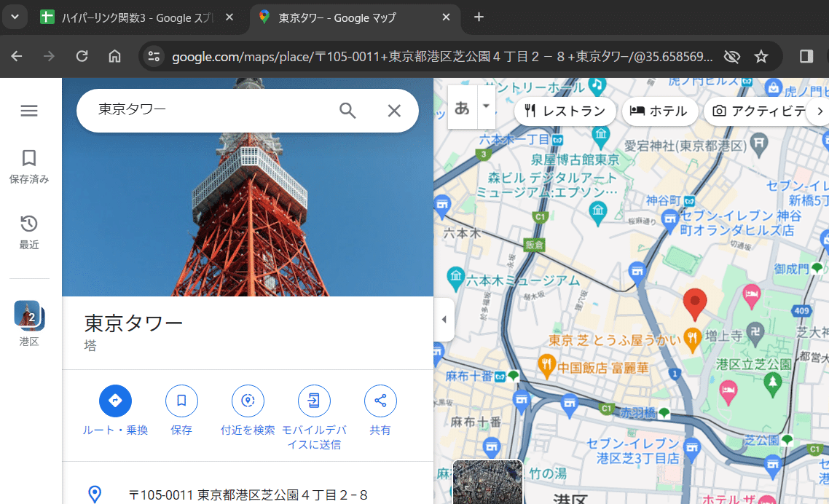Open the satellite layer thumbnail
This screenshot has height=504, width=829.
pyautogui.click(x=487, y=482)
